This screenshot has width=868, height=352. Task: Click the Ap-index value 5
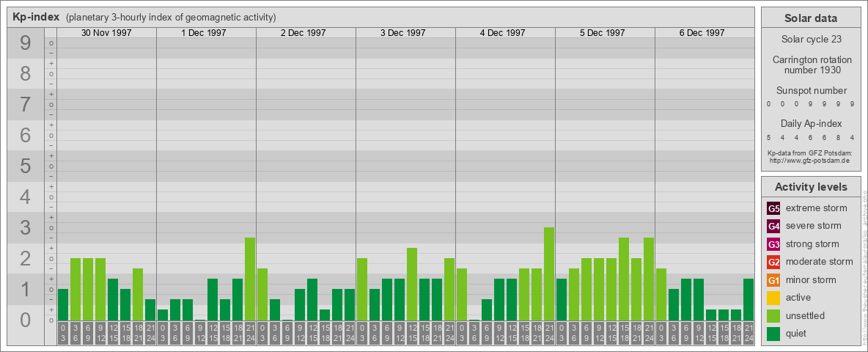click(770, 137)
